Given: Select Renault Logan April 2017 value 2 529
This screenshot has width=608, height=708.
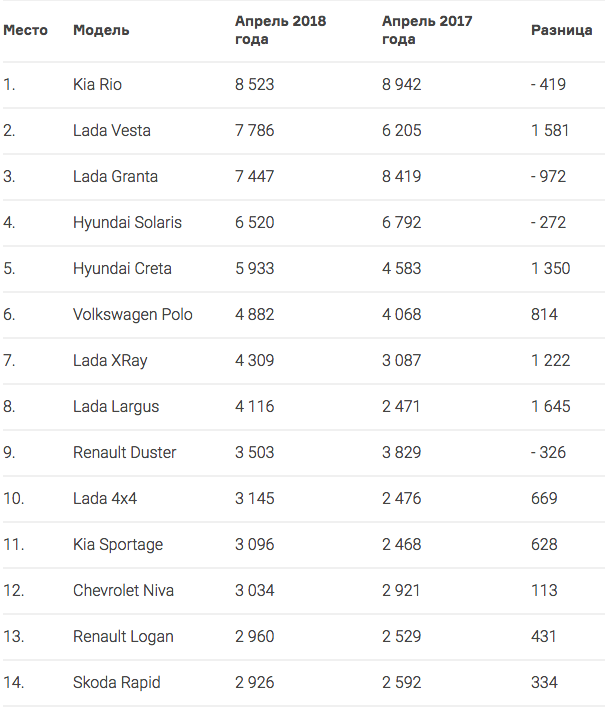Looking at the screenshot, I should click(x=402, y=637).
